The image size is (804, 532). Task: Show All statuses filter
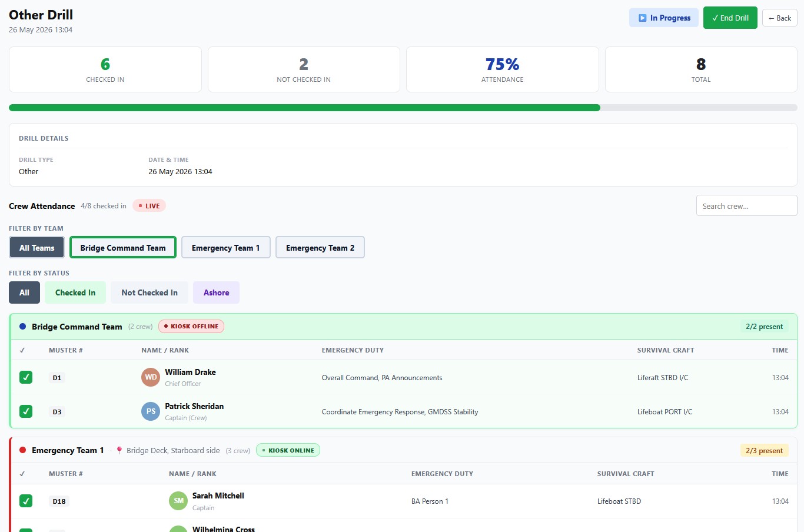24,292
